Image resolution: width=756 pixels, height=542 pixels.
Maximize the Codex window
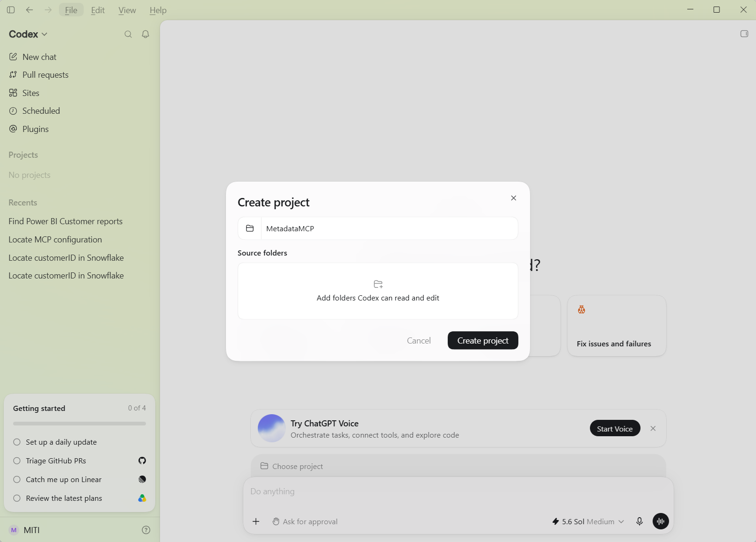point(717,10)
